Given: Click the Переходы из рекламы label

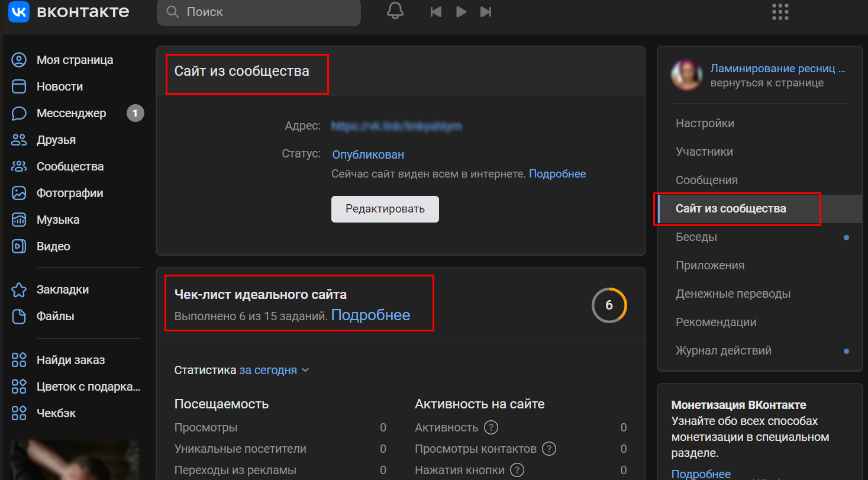Looking at the screenshot, I should point(235,470).
